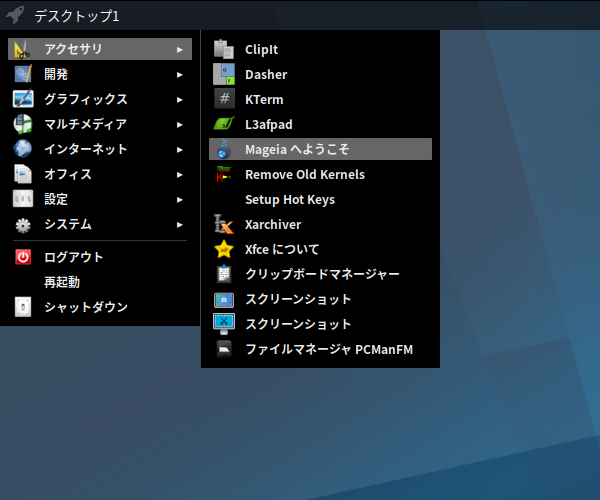The height and width of the screenshot is (500, 600).
Task: Click the グラフィックス category icon
Action: (23, 99)
